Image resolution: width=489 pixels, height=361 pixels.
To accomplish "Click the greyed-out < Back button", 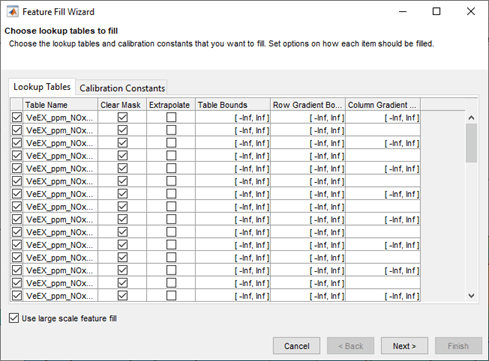I will 351,346.
